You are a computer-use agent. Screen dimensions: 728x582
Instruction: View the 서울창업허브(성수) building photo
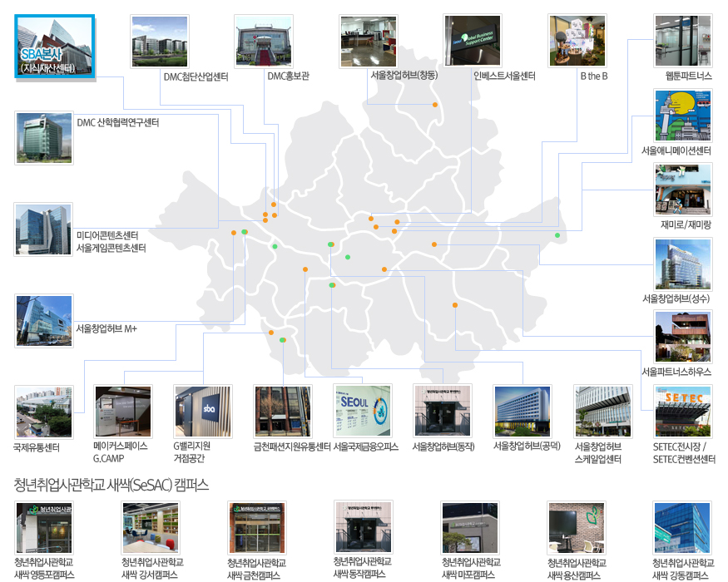click(x=683, y=264)
